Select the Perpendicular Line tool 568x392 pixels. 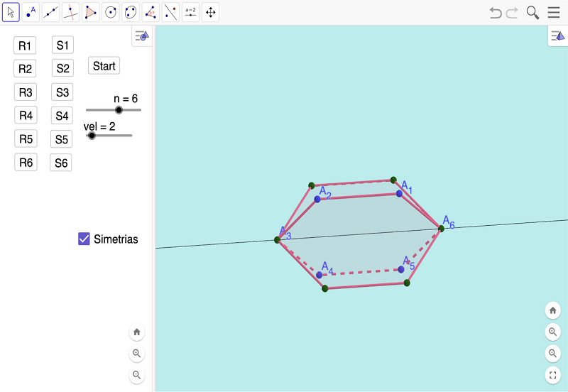(x=71, y=12)
